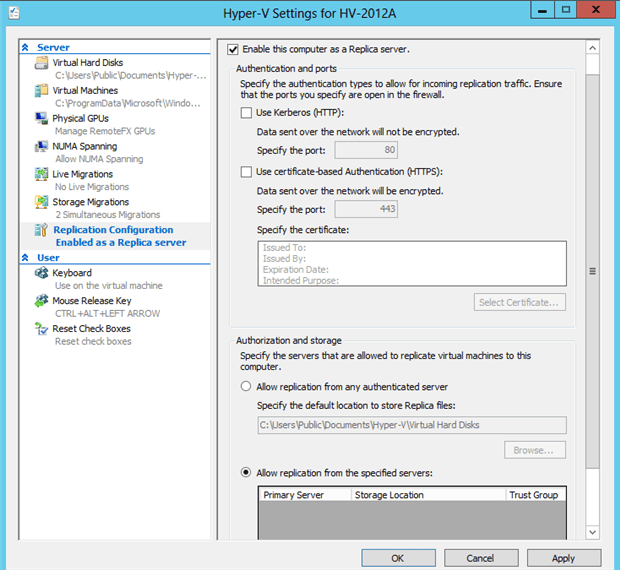Open Mouse Release Key settings
The width and height of the screenshot is (620, 570).
[x=92, y=301]
